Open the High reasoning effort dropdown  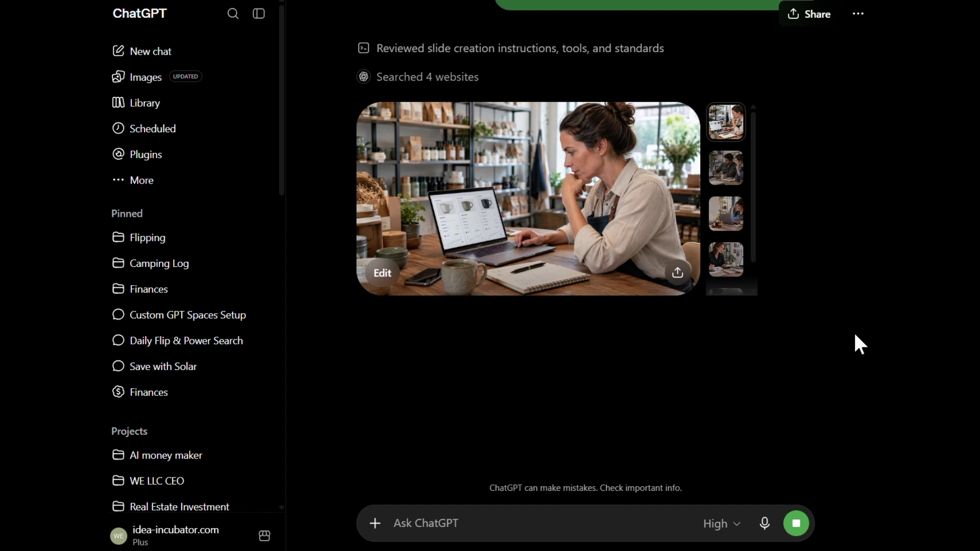click(x=722, y=524)
